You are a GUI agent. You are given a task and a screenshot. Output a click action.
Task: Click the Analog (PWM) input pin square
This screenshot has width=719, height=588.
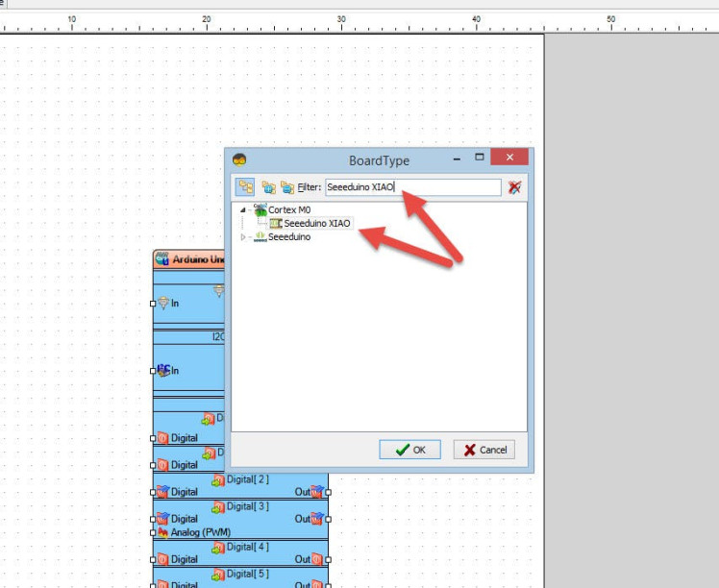(x=153, y=532)
